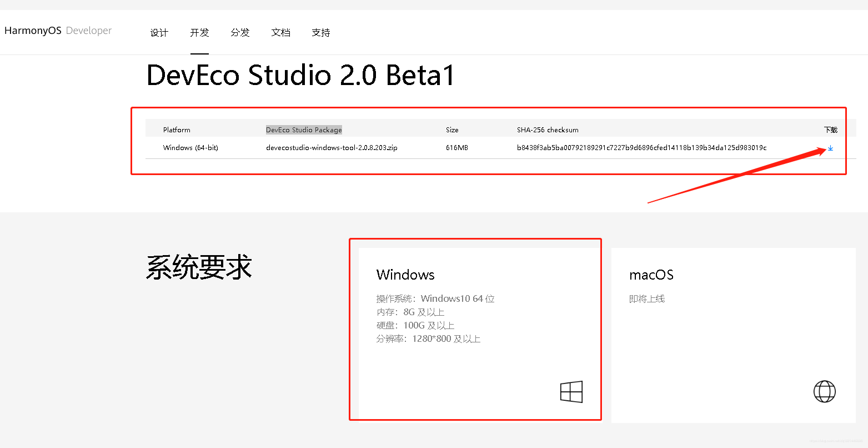Open the 开发 menu
Viewport: 868px width, 448px height.
pyautogui.click(x=199, y=33)
